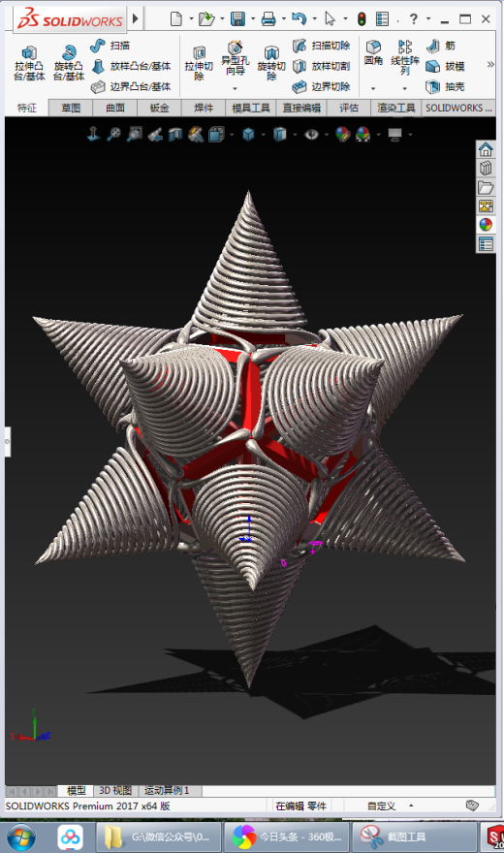Open View Palette icon in task pane
This screenshot has height=853, width=504.
click(x=486, y=206)
